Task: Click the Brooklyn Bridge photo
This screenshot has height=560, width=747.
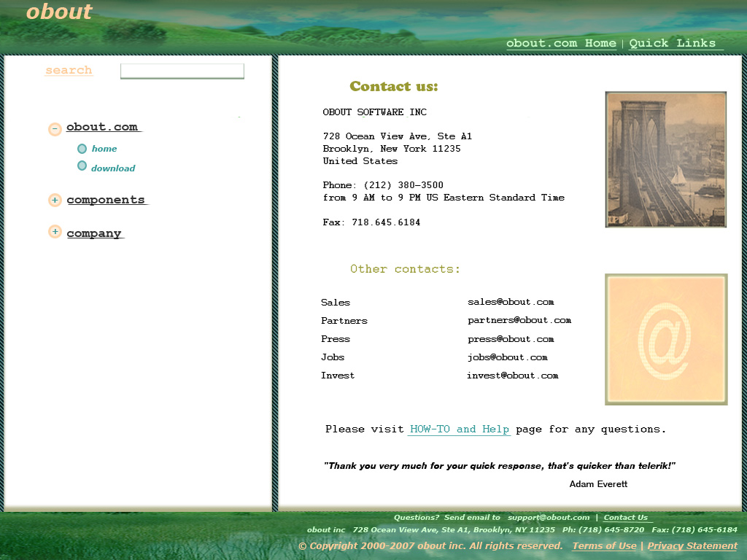Action: (665, 160)
